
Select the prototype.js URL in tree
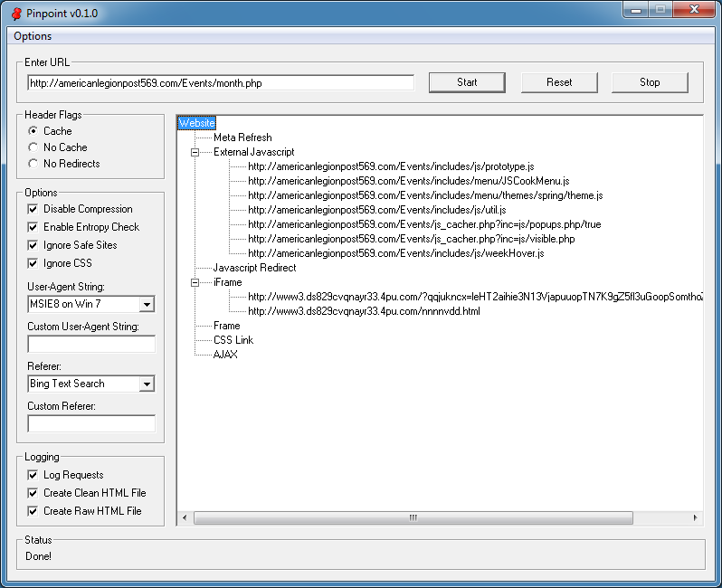tap(391, 166)
